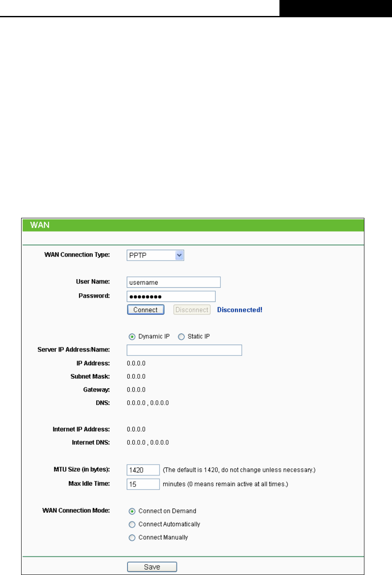This screenshot has height=575, width=392.
Task: Click the 'Max Idle Time:' label
Action: tap(89, 484)
